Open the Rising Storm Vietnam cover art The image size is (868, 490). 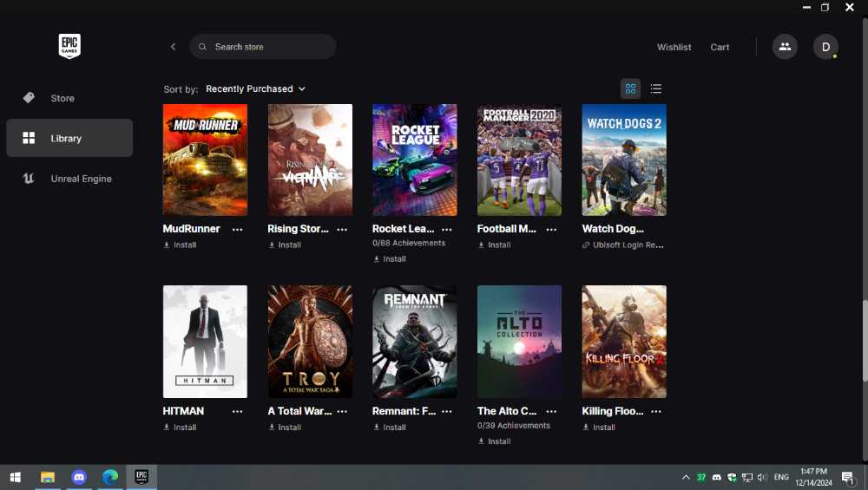coord(310,160)
